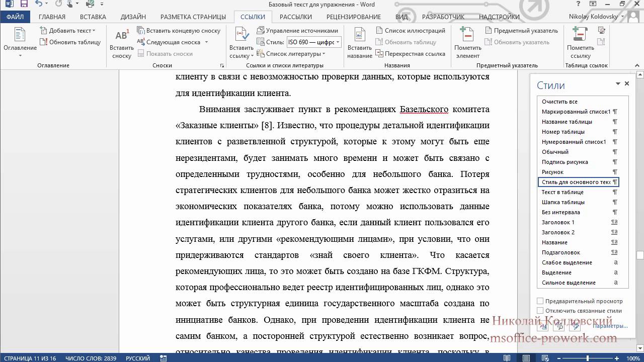Screen dimensions: 644x362
Task: Apply the Обычный style
Action: pyautogui.click(x=579, y=152)
